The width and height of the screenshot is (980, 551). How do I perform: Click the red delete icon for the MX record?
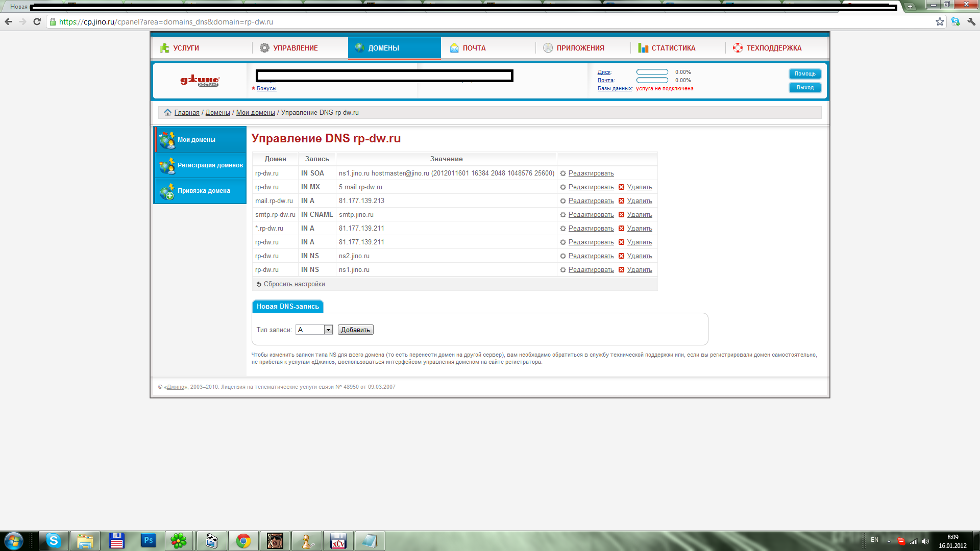click(x=621, y=187)
